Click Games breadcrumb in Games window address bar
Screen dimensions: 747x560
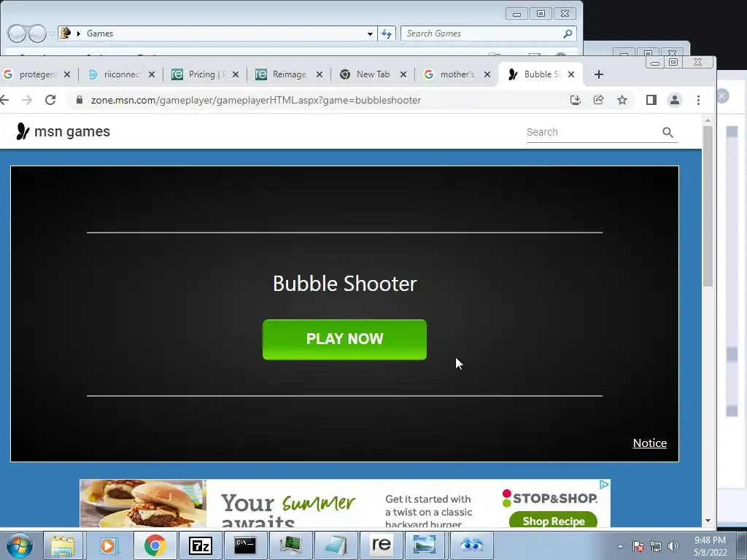(99, 34)
